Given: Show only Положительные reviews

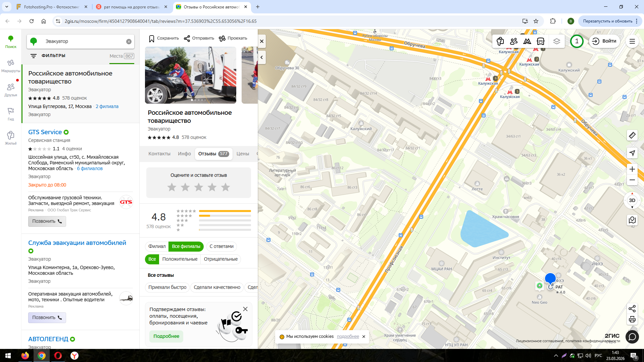Looking at the screenshot, I should pyautogui.click(x=180, y=259).
